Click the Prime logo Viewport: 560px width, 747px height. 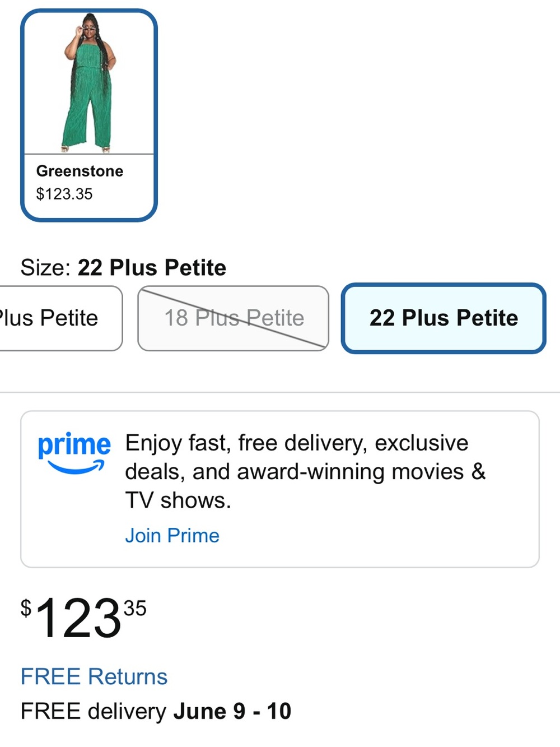coord(74,453)
